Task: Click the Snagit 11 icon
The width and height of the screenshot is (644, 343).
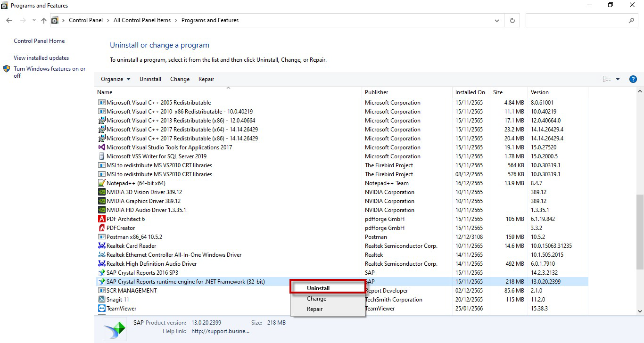Action: click(101, 300)
